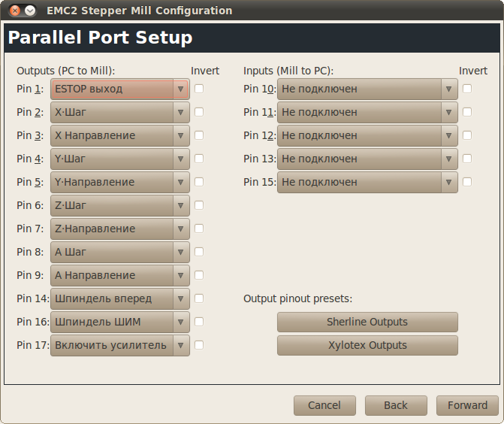Apply the Xylotex Outputs preset

tap(367, 345)
